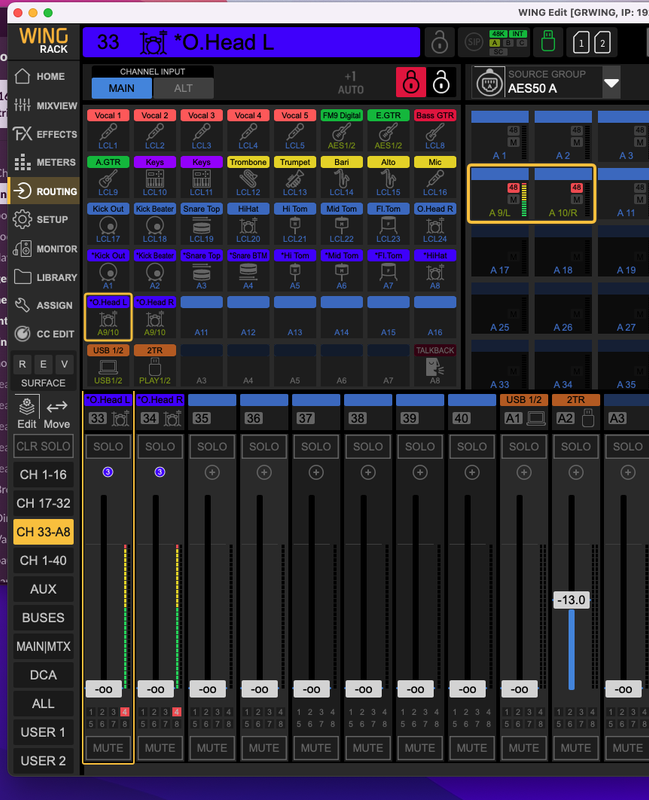Toggle the V surface button
The width and height of the screenshot is (649, 800).
click(64, 364)
